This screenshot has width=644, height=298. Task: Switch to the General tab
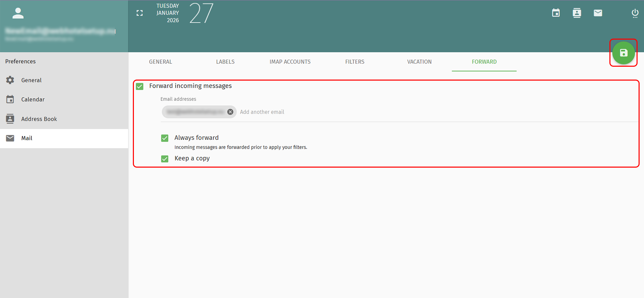[160, 62]
